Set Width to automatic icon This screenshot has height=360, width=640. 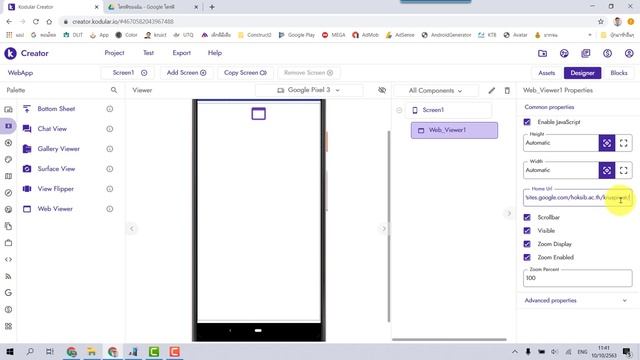(x=607, y=170)
